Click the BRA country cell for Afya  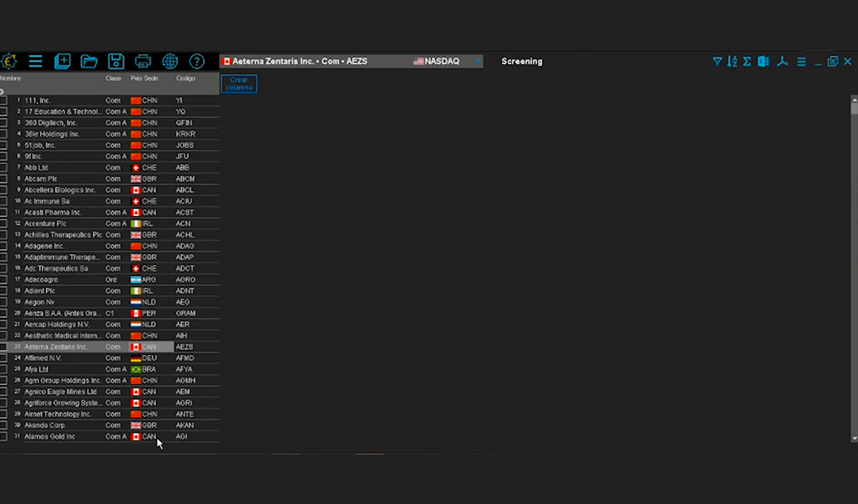point(143,369)
